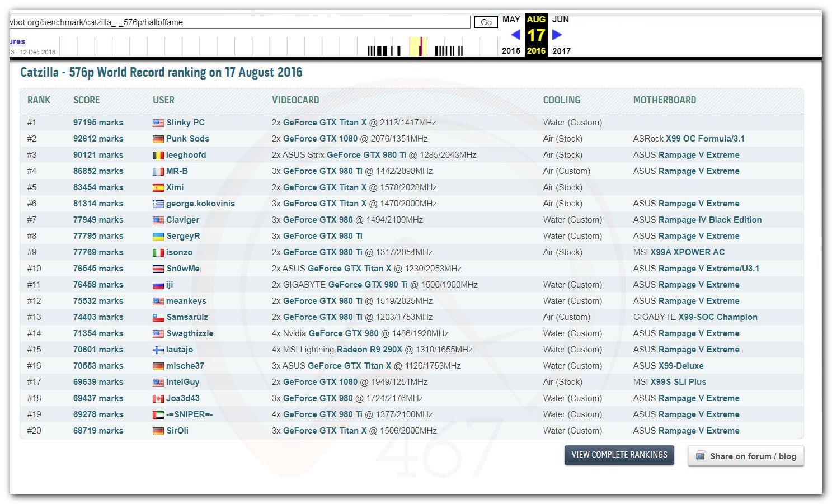This screenshot has height=504, width=832.
Task: Click the flag icon beside Claviger
Action: pos(158,220)
